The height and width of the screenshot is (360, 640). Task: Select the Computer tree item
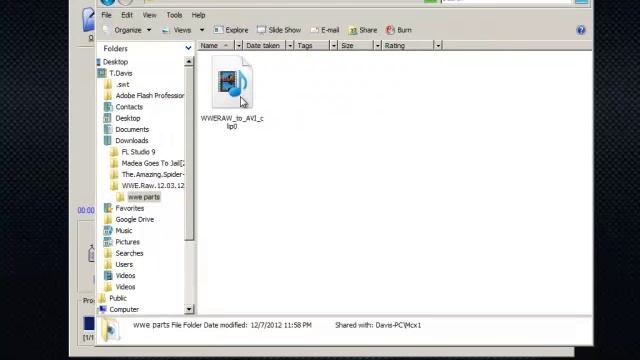click(x=124, y=309)
